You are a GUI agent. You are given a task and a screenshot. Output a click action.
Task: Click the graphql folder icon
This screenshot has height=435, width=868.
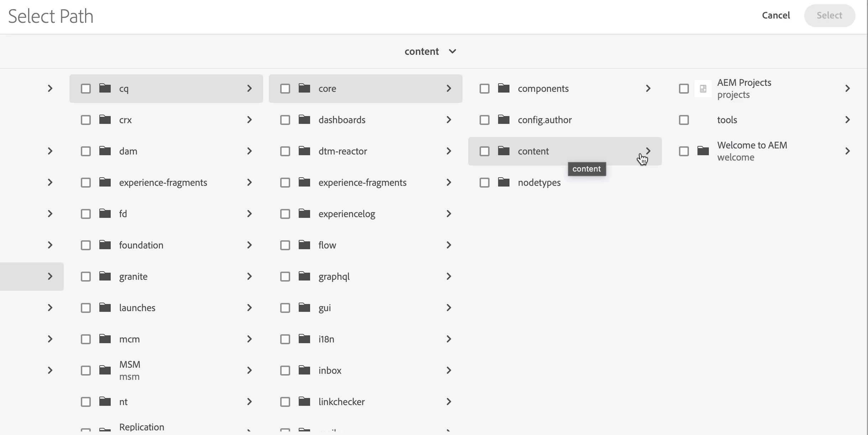304,276
